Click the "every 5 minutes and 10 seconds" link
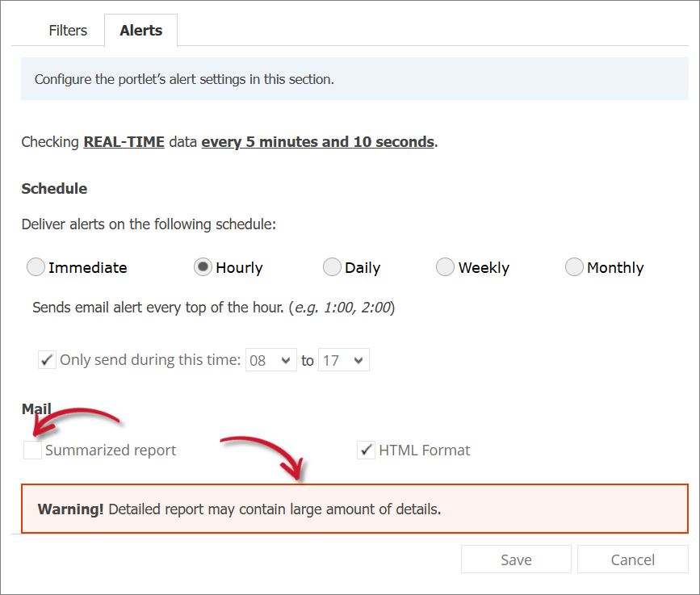 coord(317,141)
